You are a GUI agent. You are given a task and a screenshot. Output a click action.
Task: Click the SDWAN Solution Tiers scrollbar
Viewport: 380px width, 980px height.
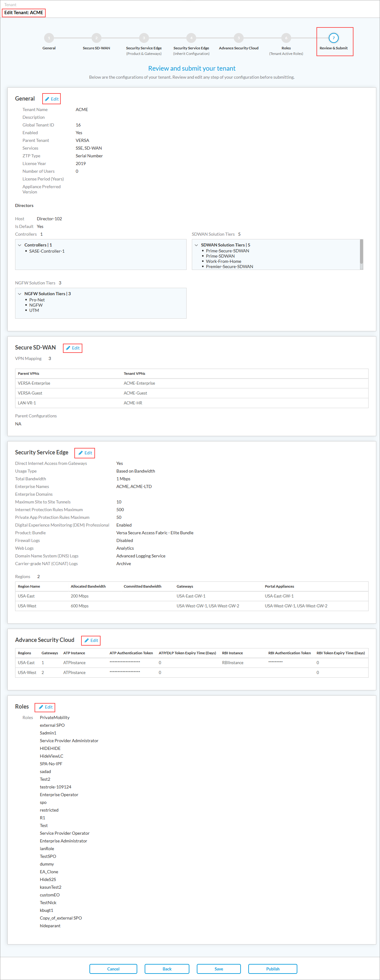pos(361,252)
